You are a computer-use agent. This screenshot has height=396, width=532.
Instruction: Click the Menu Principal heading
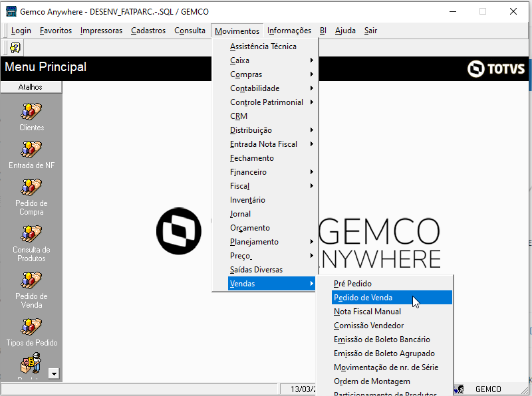point(45,67)
